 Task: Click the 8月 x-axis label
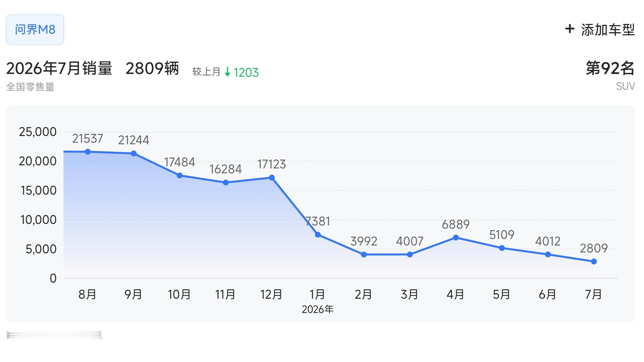pos(87,295)
